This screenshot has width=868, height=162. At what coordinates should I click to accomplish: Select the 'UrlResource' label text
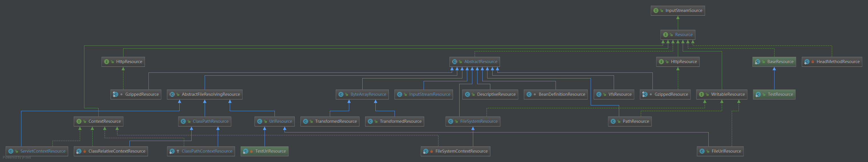(281, 121)
